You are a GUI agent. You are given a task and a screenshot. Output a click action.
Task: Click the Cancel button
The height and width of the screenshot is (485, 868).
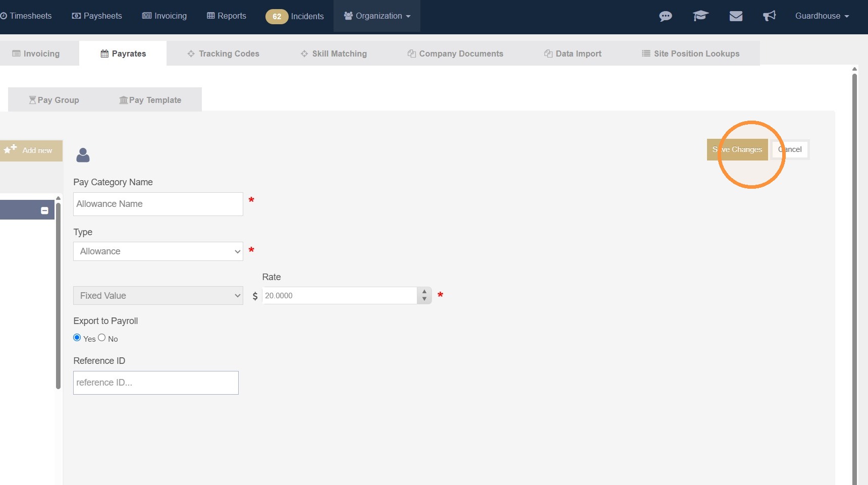[790, 149]
